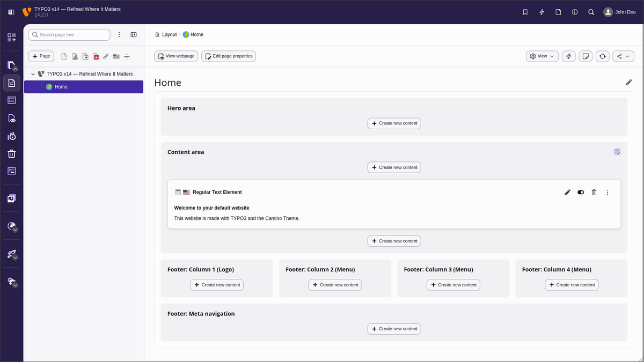Open the Media file list module
Image resolution: width=644 pixels, height=362 pixels.
click(11, 198)
